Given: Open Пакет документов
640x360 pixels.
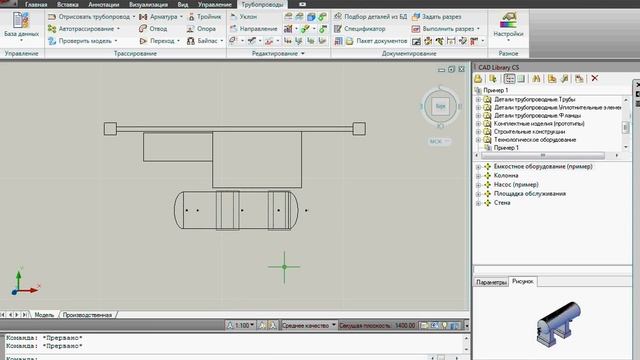Looking at the screenshot, I should 376,41.
